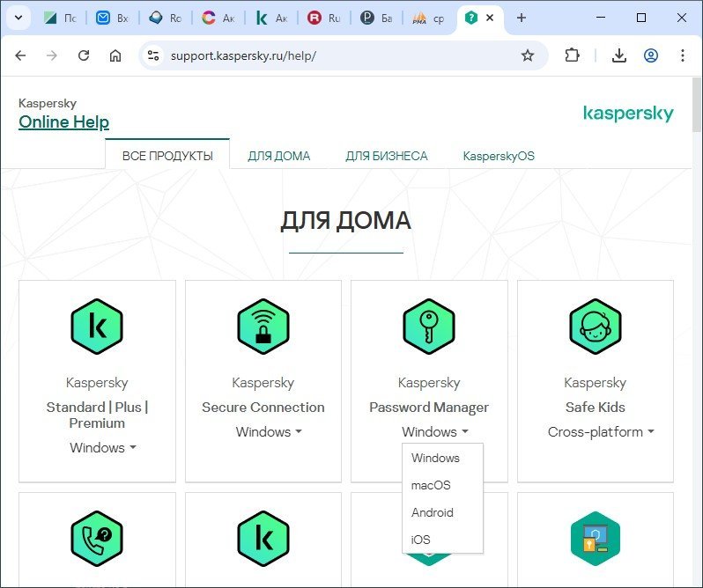Select the ДЛЯ БИЗНЕСА tab
This screenshot has width=703, height=588.
pos(387,156)
